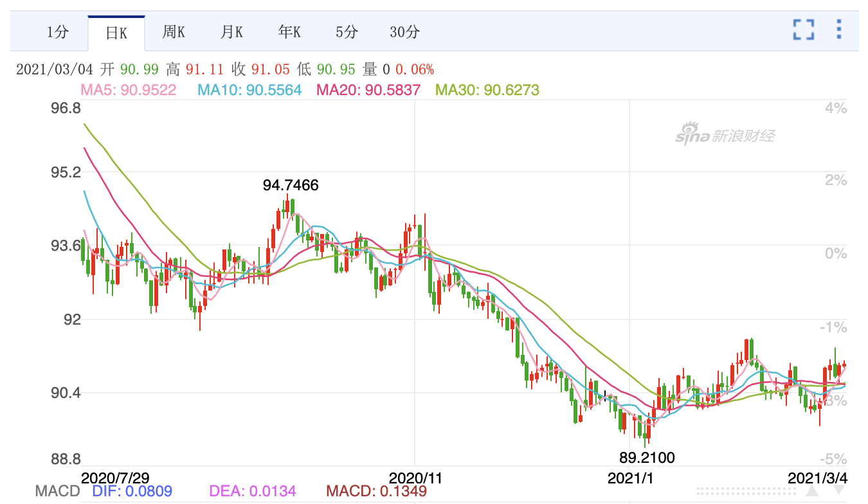This screenshot has height=504, width=868.
Task: Click the Sina Finance watermark logo
Action: [x=725, y=135]
